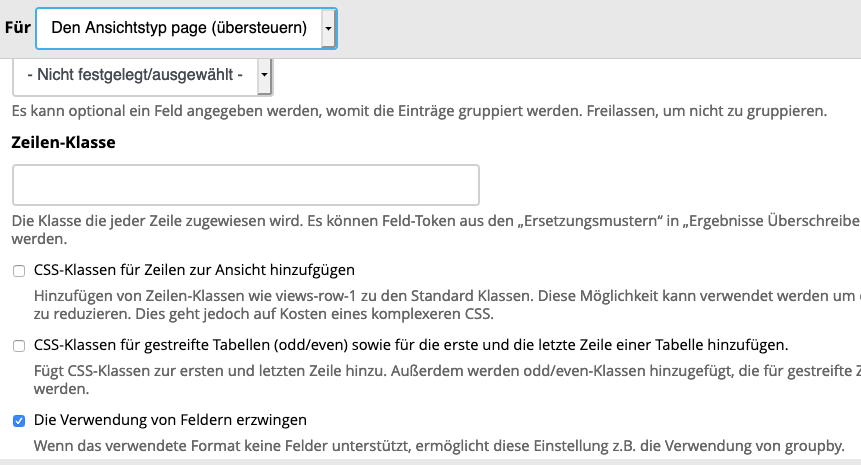Tick the gestreifte Tabellen (odd/even) checkbox
The image size is (861, 465).
point(19,346)
